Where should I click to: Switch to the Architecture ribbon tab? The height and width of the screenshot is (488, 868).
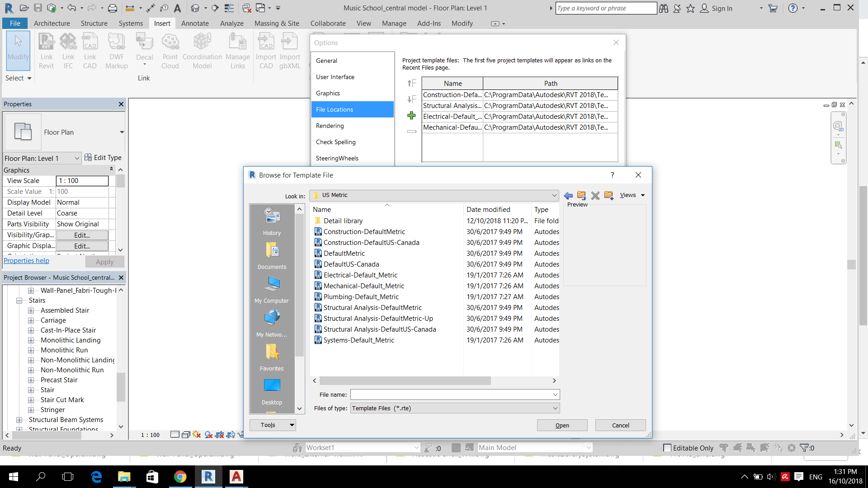52,23
